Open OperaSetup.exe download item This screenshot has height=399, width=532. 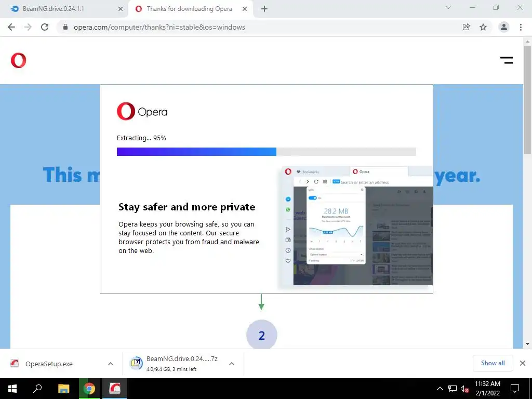(49, 364)
